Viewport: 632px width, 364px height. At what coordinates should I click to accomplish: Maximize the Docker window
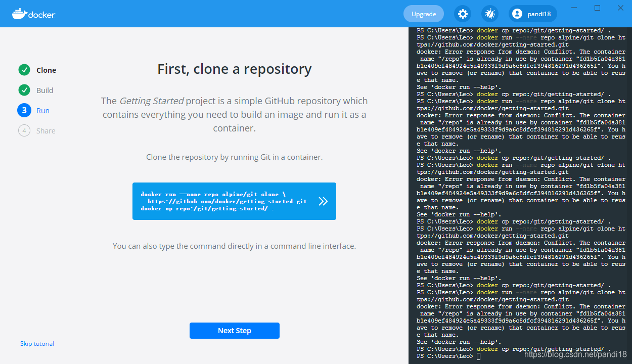597,8
